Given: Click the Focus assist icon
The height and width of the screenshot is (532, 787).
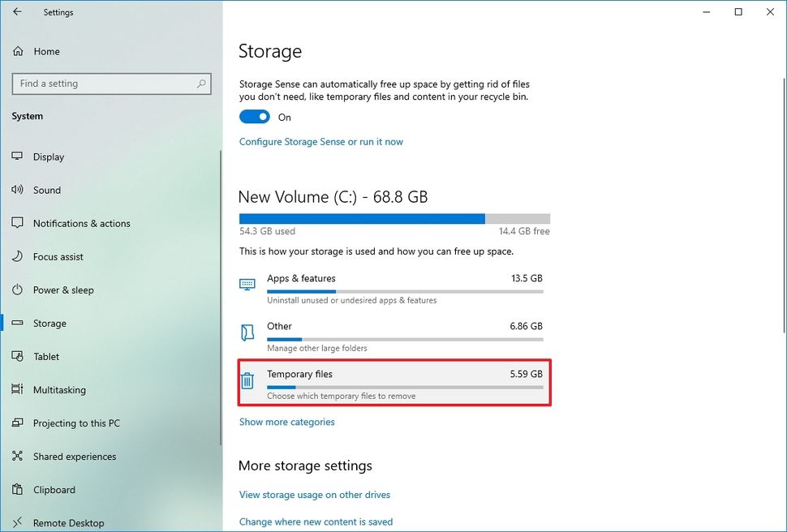Looking at the screenshot, I should pyautogui.click(x=18, y=256).
